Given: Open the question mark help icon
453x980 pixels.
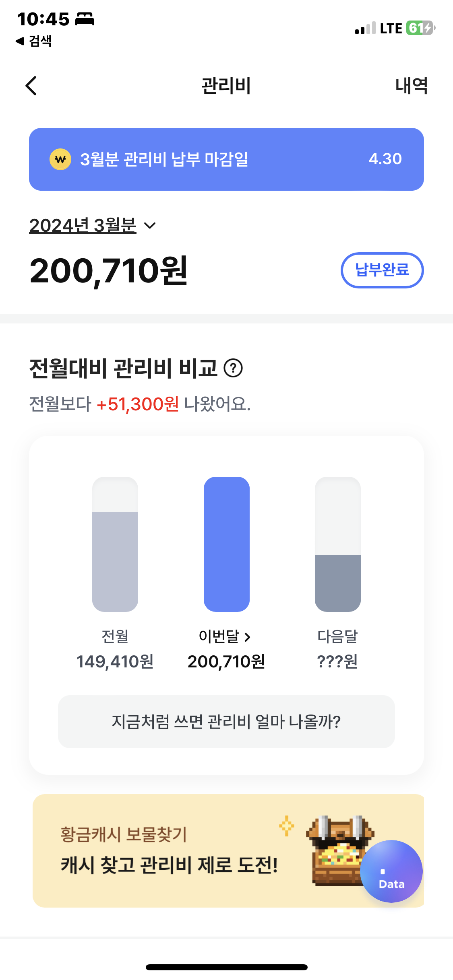Looking at the screenshot, I should click(233, 368).
